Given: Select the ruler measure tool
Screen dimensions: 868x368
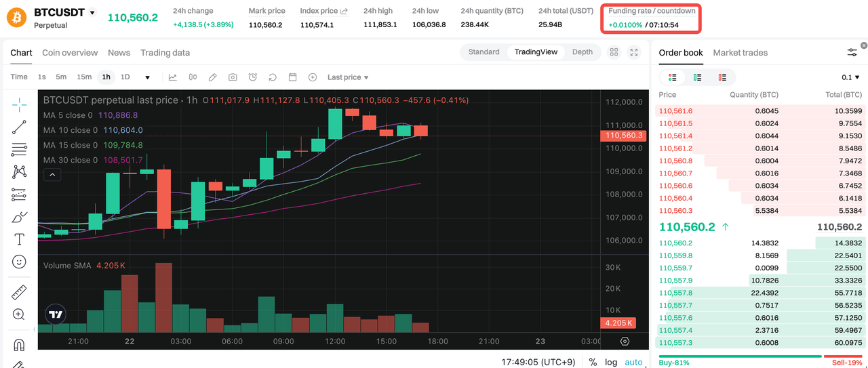Looking at the screenshot, I should (x=19, y=292).
